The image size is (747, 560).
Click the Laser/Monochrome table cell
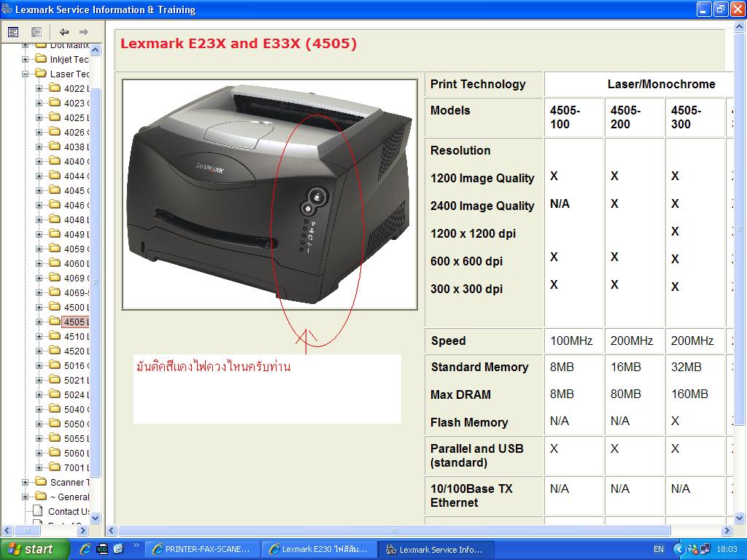pos(661,85)
